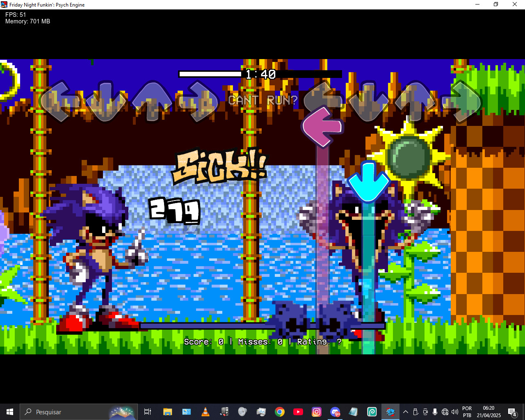Switch the POR PTB input language
Image resolution: width=525 pixels, height=420 pixels.
[467, 412]
